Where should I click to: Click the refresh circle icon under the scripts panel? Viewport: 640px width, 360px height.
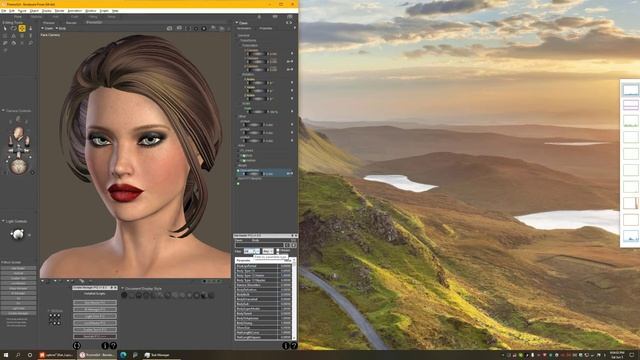coord(76,345)
